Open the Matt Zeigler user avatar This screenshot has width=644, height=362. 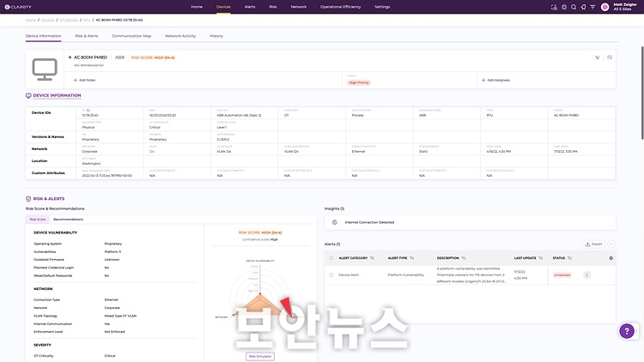point(605,7)
